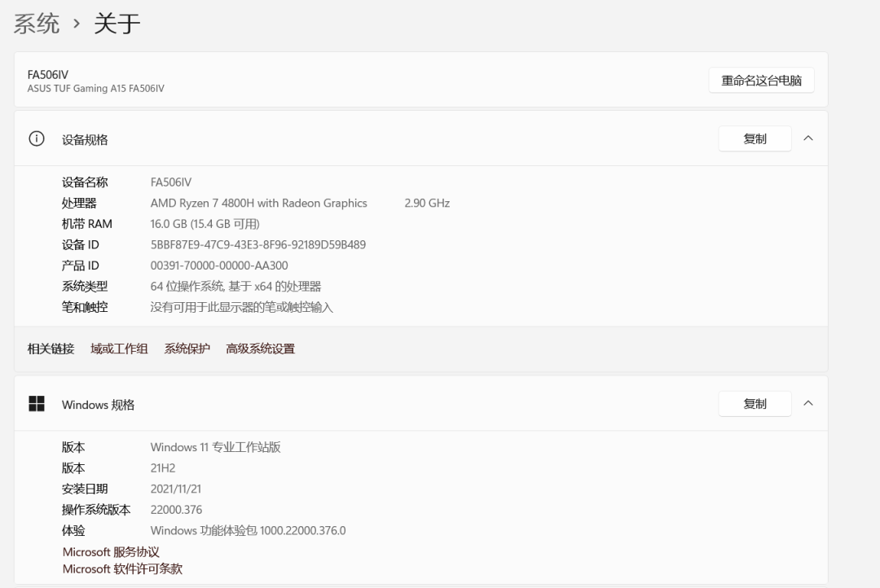
Task: Click the 系统类型 label
Action: [x=85, y=286]
